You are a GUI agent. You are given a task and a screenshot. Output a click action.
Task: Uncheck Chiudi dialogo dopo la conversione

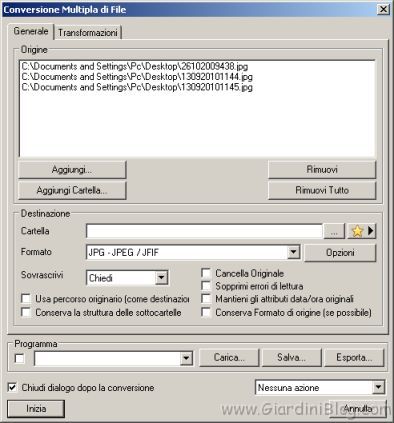point(12,388)
